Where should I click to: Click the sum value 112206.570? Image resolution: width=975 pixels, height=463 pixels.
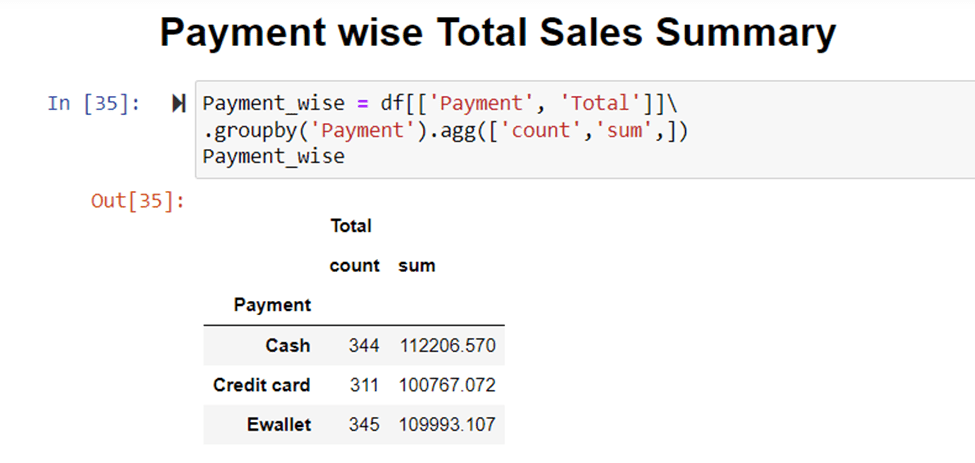click(447, 346)
